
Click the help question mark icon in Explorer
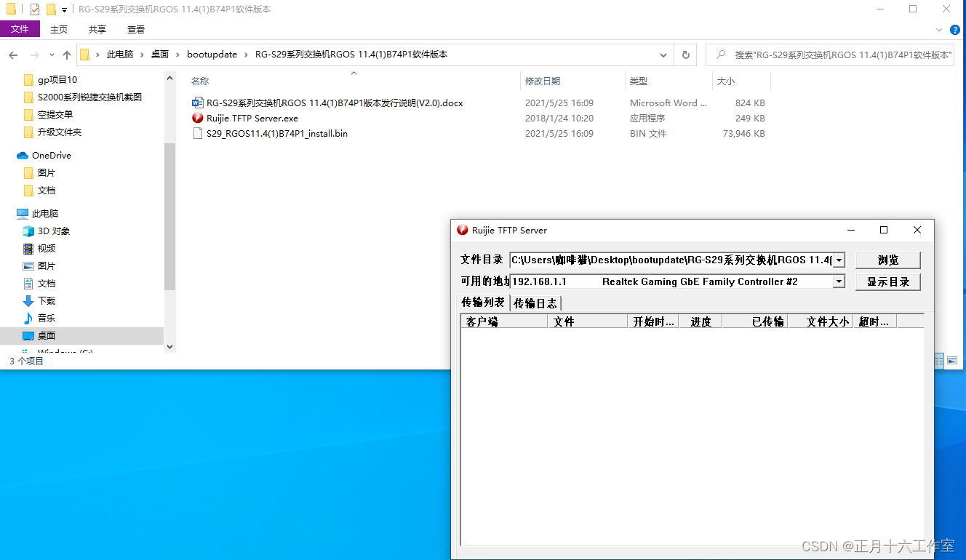click(955, 30)
